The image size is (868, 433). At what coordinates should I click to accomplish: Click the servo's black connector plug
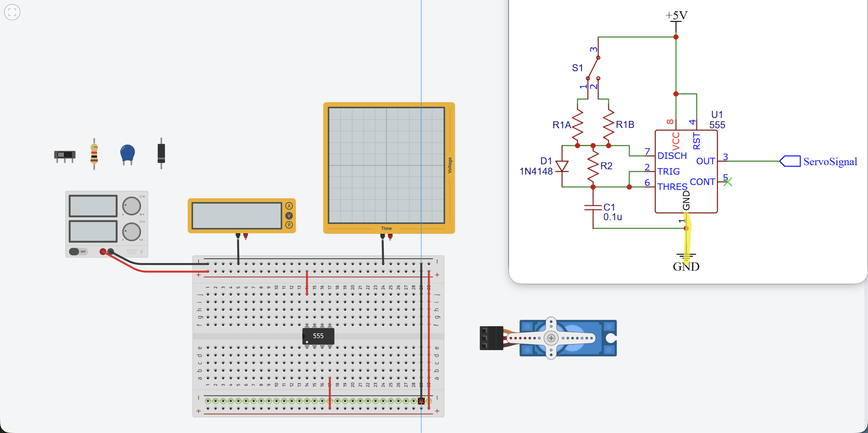[x=491, y=338]
